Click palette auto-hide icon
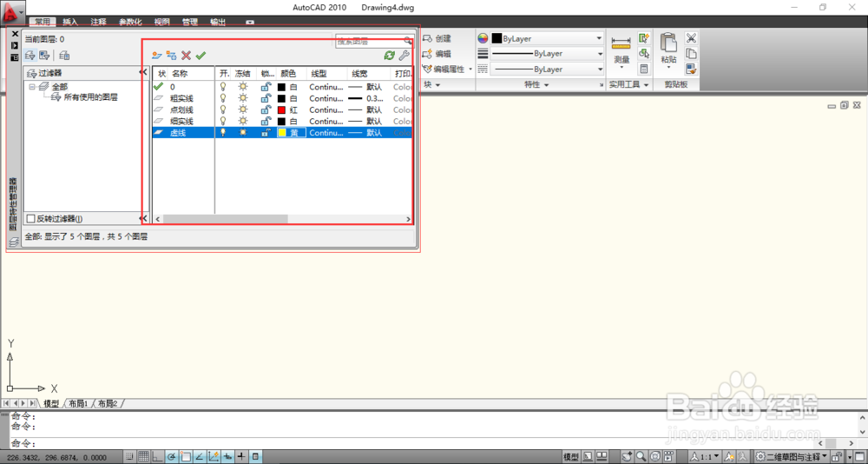The height and width of the screenshot is (464, 868). click(15, 45)
